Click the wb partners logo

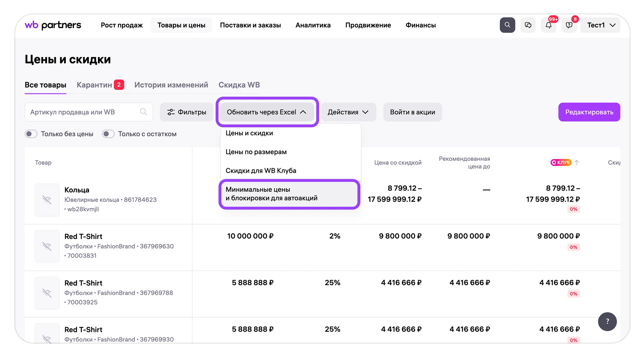(53, 25)
